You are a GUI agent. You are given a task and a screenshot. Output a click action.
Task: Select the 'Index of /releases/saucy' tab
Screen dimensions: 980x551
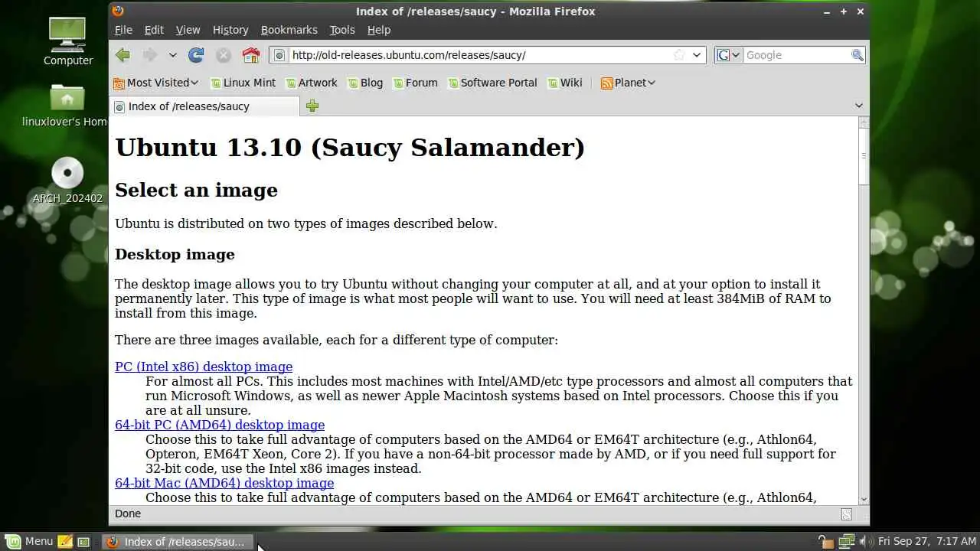click(205, 106)
